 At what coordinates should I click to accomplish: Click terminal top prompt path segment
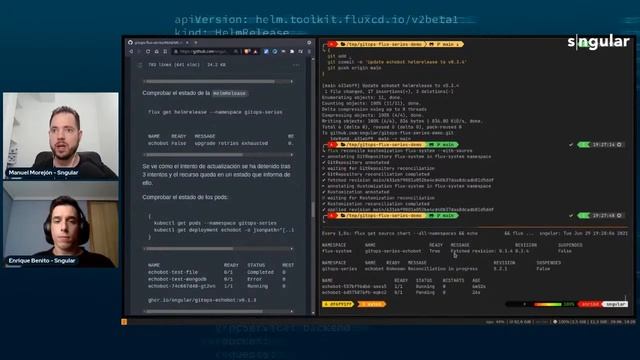(382, 44)
